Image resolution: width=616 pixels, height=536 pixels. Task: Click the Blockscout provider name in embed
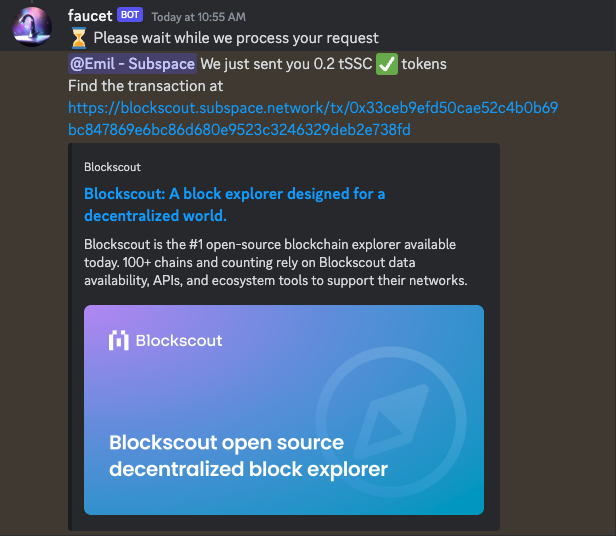pyautogui.click(x=112, y=167)
